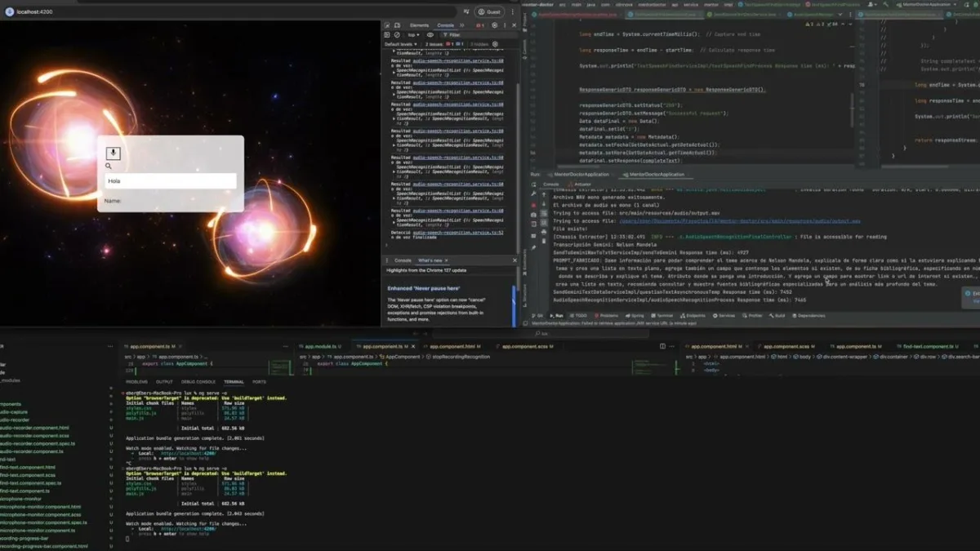Close the 'What's new' tab
This screenshot has height=551, width=980.
pos(448,260)
